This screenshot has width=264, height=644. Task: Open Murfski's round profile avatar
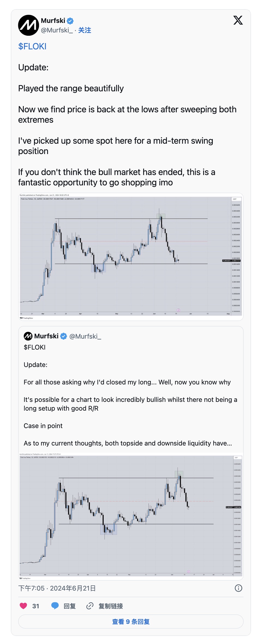point(28,25)
